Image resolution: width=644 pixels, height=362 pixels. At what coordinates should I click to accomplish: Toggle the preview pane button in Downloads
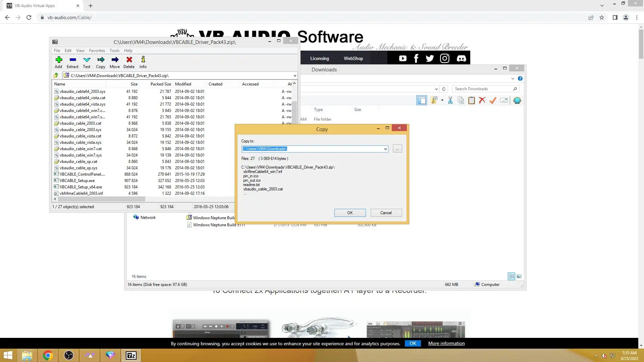[421, 100]
